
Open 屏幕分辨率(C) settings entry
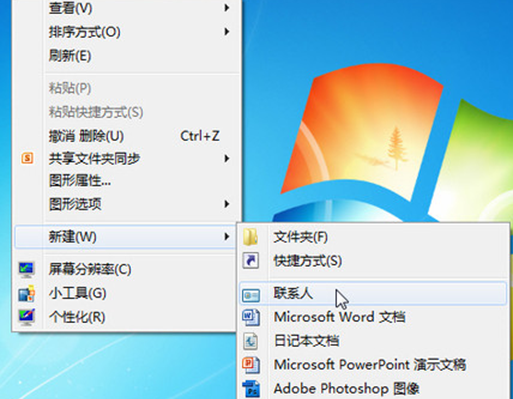click(126, 270)
